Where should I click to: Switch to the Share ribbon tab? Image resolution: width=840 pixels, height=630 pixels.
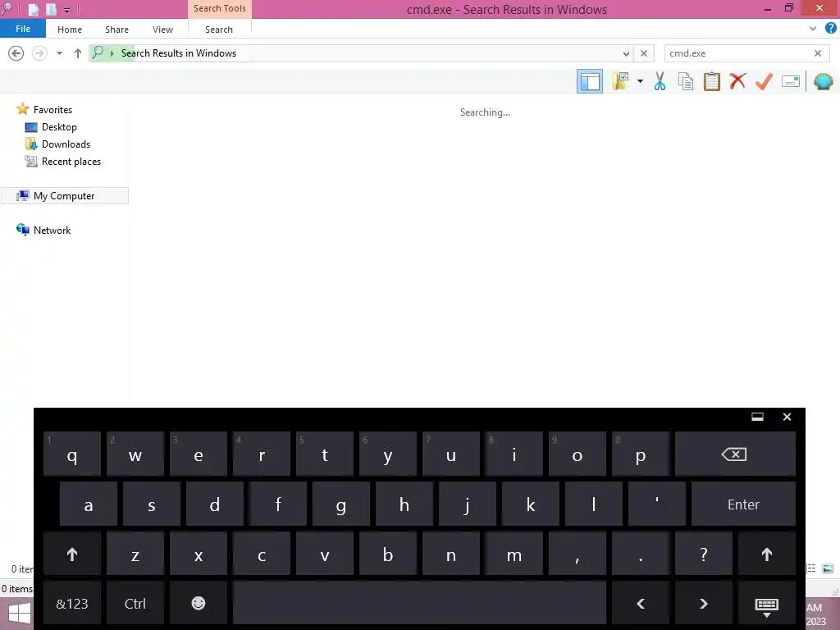click(x=116, y=30)
